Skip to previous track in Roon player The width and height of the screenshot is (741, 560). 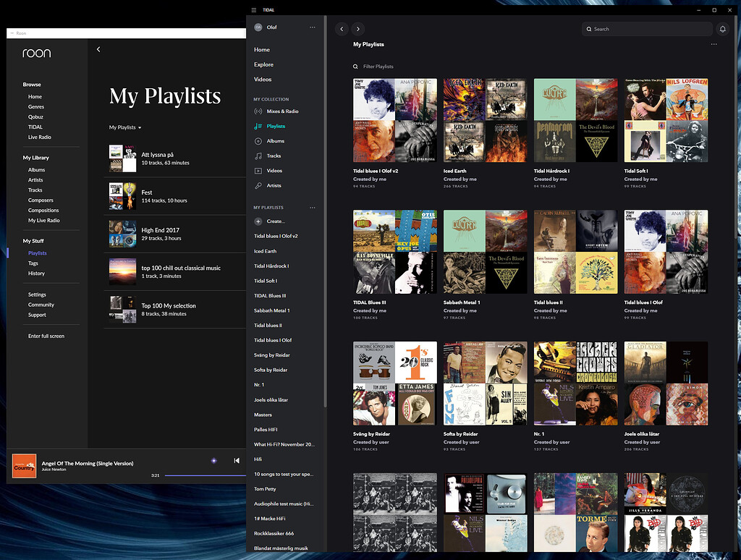tap(234, 459)
